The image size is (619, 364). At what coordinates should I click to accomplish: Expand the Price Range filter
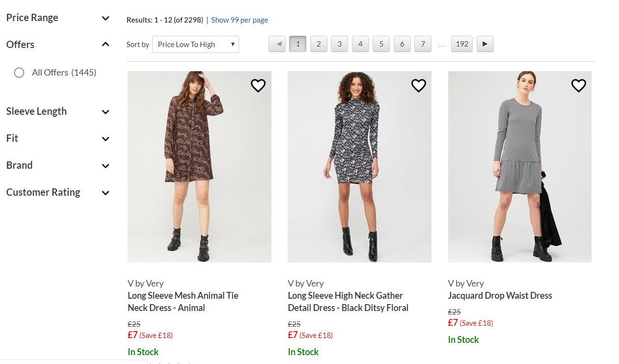pos(105,18)
